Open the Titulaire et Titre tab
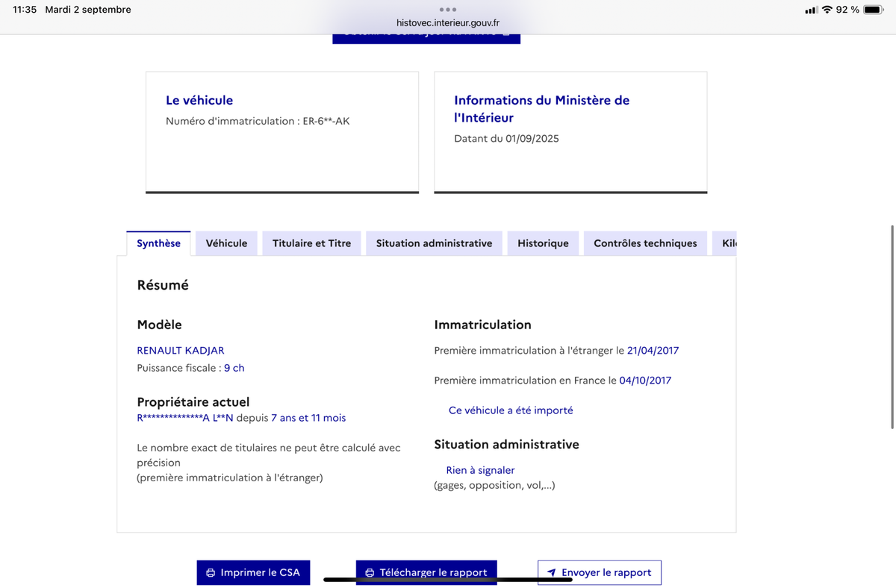 coord(311,243)
